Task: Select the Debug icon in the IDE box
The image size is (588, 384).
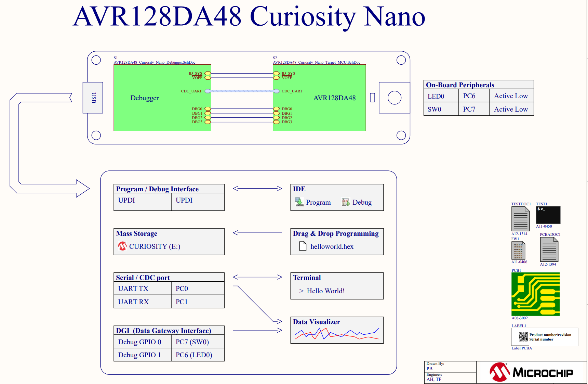Action: [x=346, y=202]
